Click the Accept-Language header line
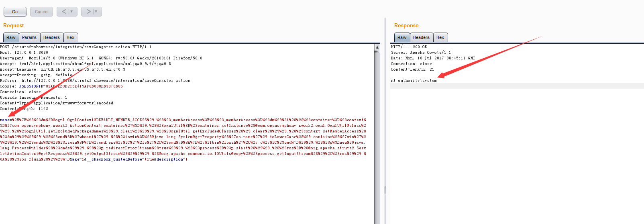Viewport: 644px width, 224px height. tap(63, 69)
